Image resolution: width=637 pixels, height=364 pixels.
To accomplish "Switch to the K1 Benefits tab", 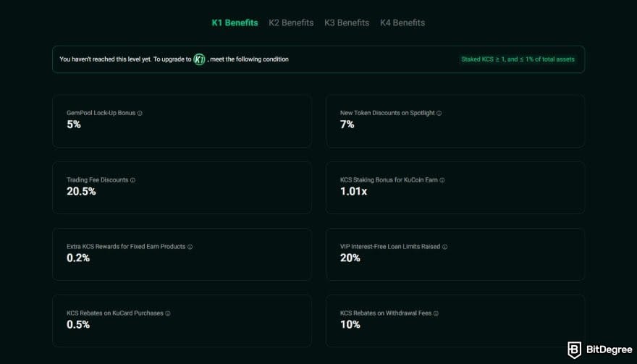I will click(235, 22).
